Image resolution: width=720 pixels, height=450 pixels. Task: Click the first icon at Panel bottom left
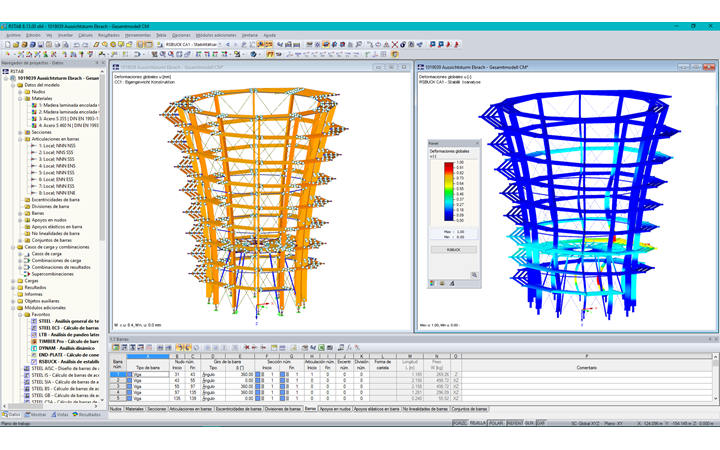pos(432,283)
